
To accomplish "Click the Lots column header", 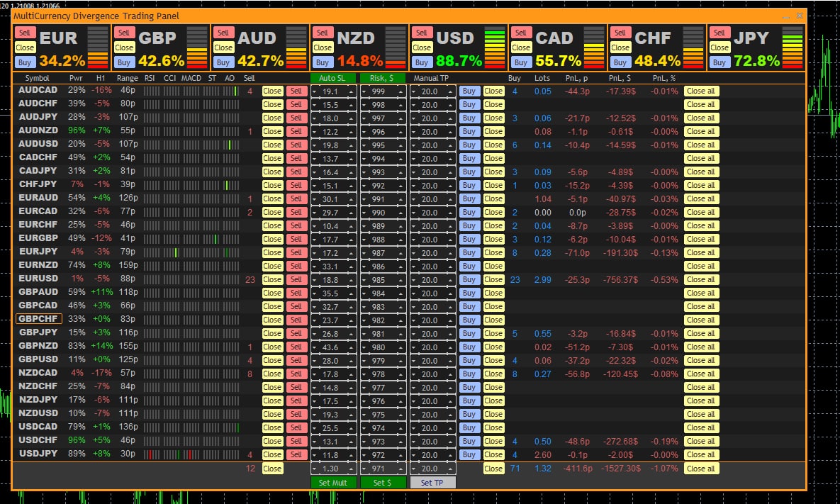I will coord(542,78).
